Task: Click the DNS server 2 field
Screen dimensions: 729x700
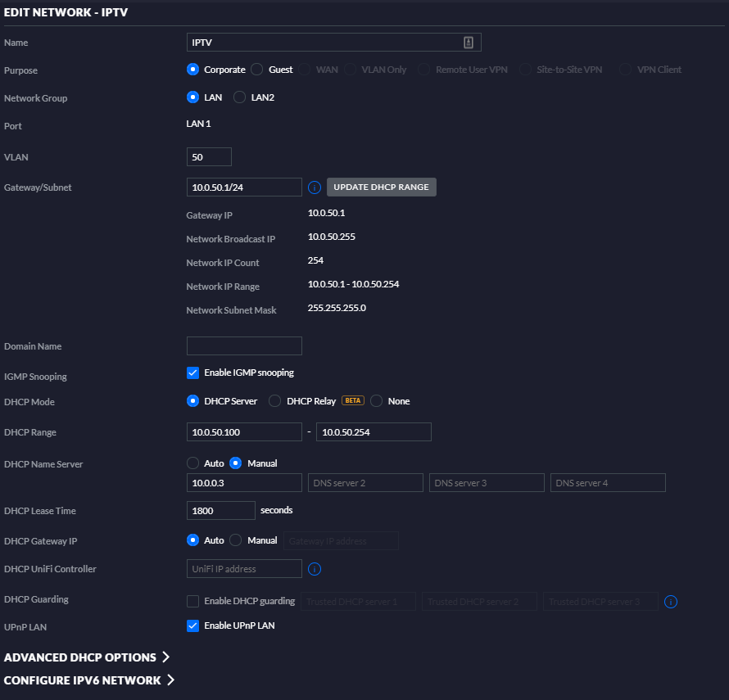Action: 365,482
